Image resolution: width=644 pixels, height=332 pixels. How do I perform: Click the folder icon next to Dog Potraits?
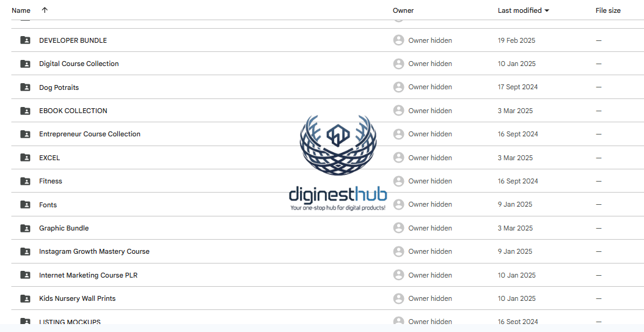[x=25, y=87]
